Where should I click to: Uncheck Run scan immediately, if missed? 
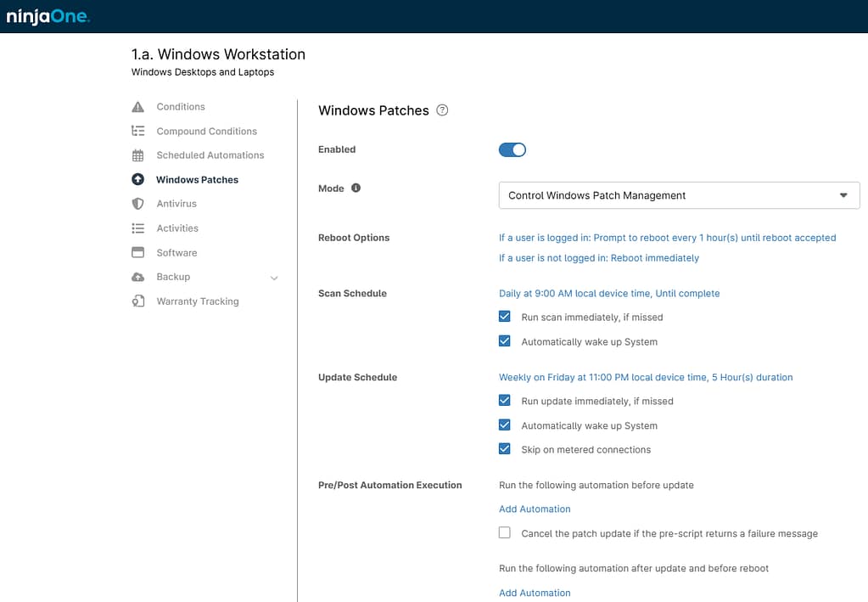click(x=504, y=316)
